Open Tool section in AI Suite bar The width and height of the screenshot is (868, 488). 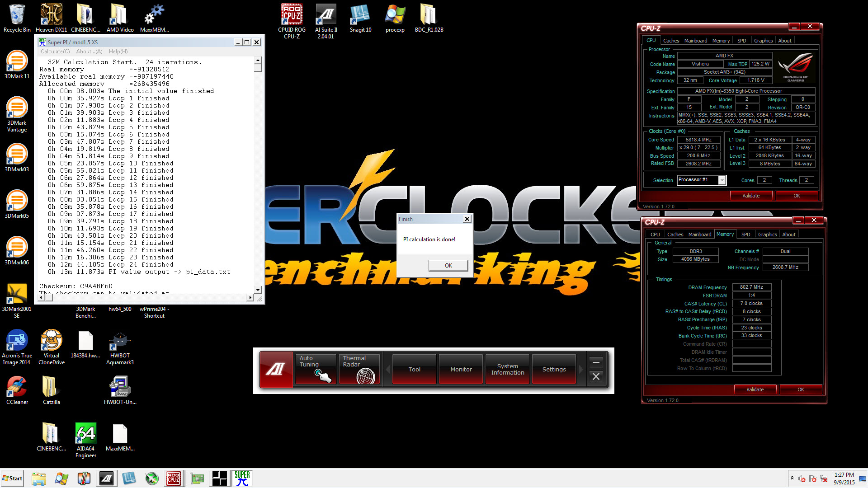(x=414, y=369)
